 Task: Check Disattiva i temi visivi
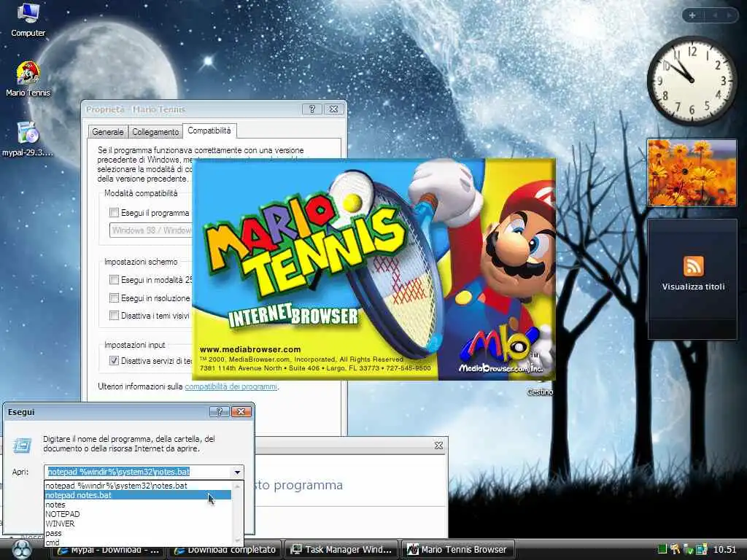pos(115,315)
